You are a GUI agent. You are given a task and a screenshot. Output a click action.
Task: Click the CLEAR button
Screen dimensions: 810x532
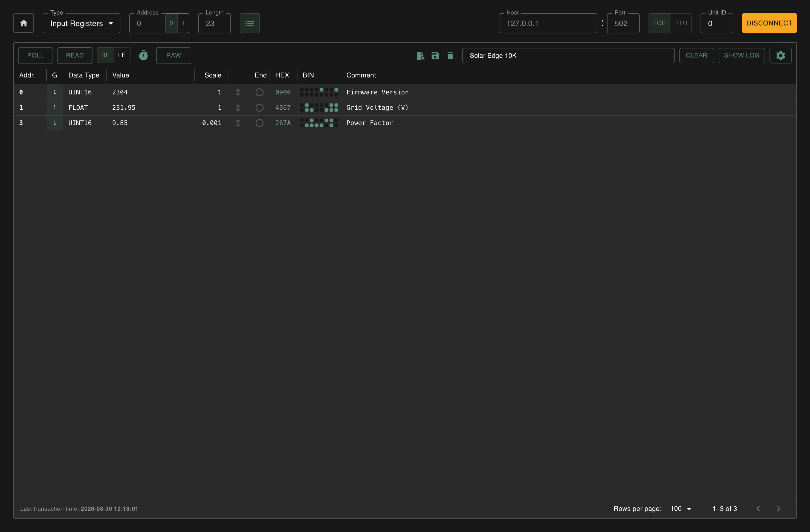click(696, 55)
